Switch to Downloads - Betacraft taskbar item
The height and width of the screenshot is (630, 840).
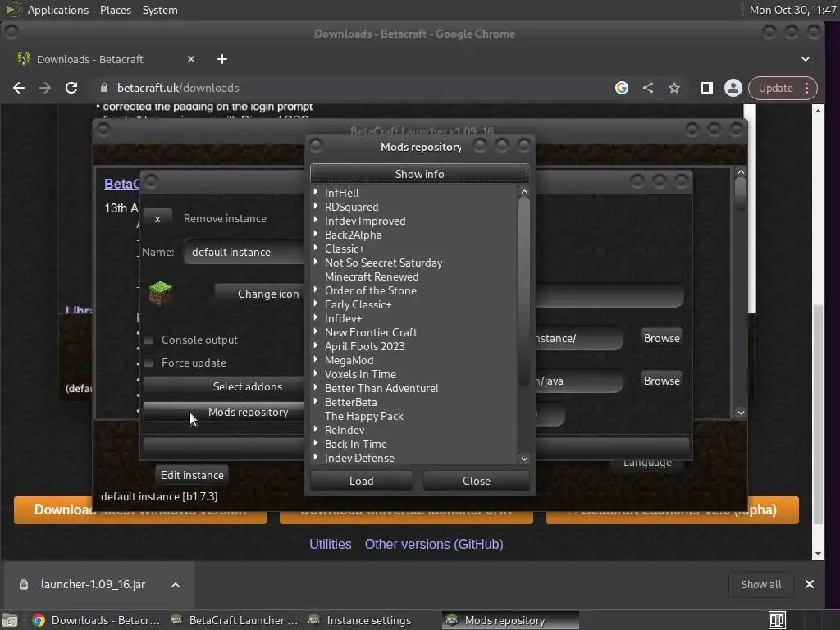(97, 620)
